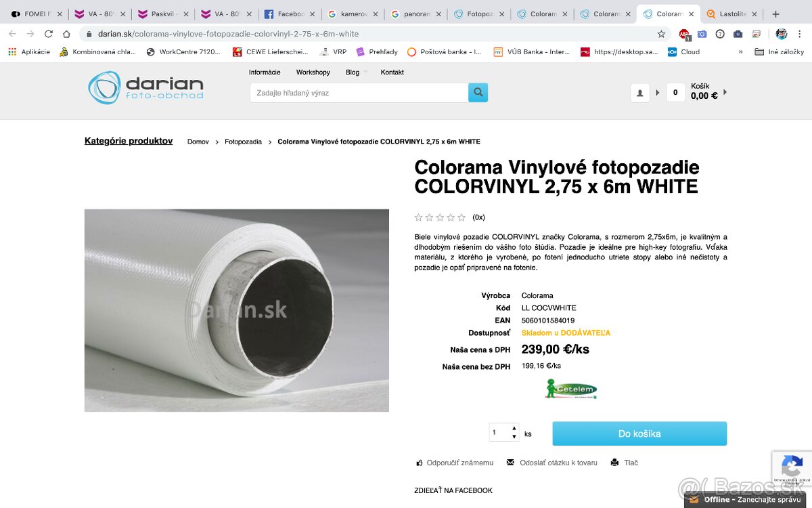Show more bookmarks with the chevron
Screen dimensions: 812x508
pyautogui.click(x=740, y=51)
